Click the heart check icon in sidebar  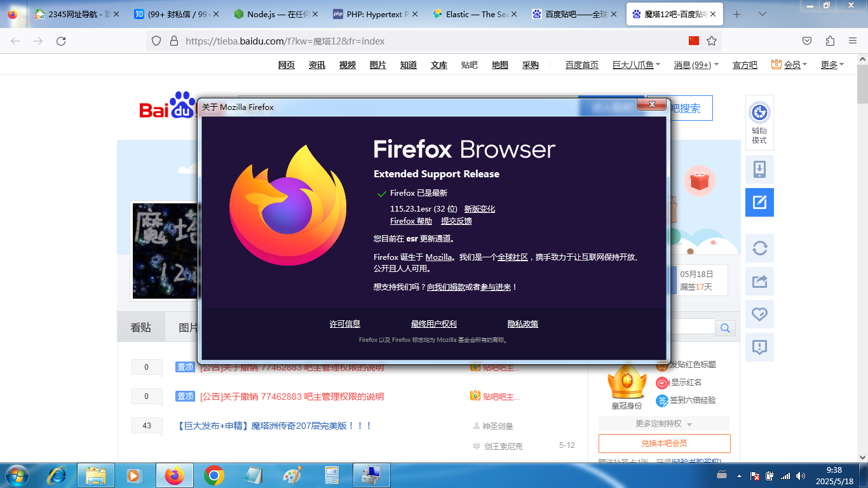[759, 315]
